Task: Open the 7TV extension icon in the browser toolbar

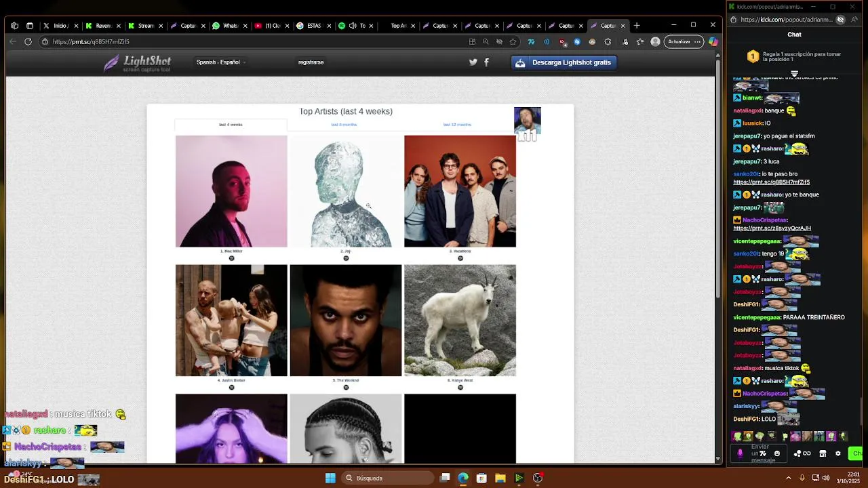Action: pos(531,41)
